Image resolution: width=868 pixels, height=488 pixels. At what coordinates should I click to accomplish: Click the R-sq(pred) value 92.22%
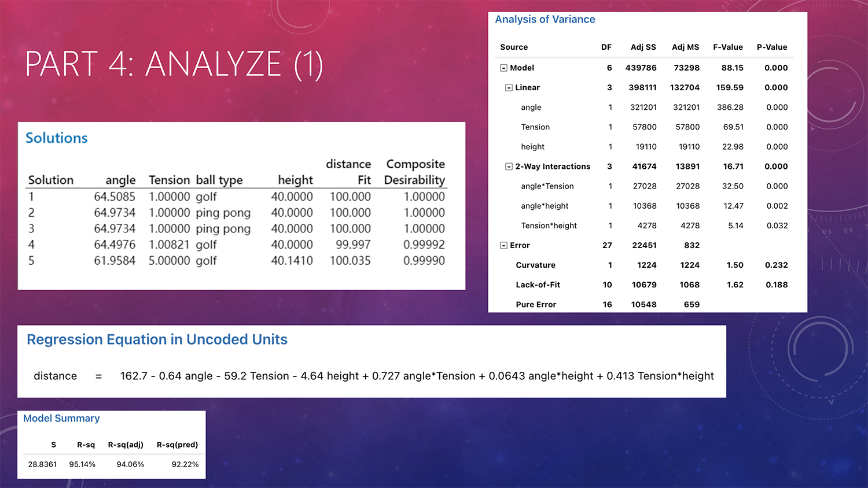(185, 464)
